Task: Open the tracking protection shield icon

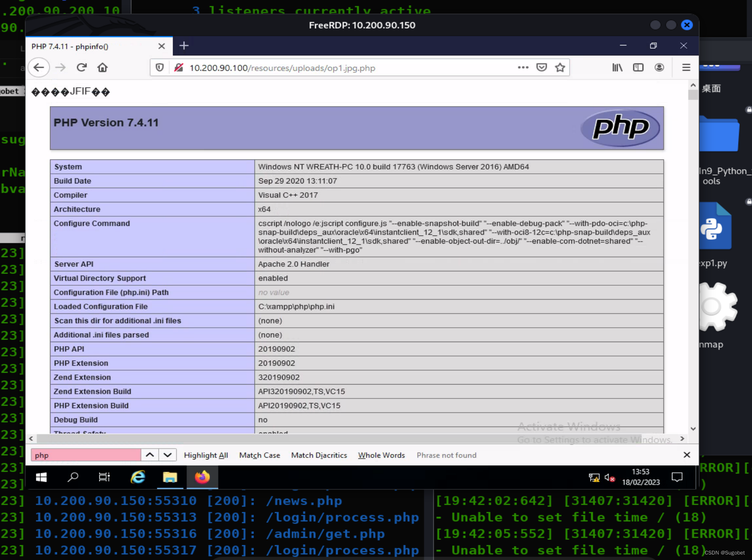Action: point(160,68)
